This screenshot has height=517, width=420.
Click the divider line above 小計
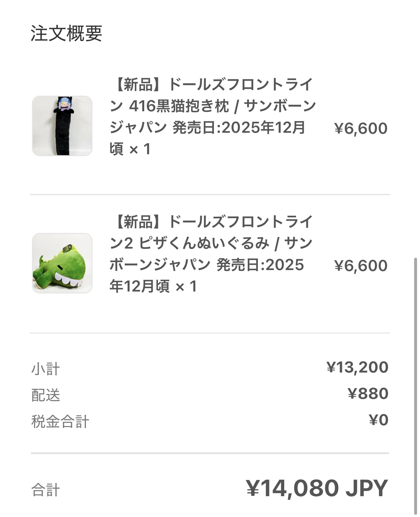point(210,333)
